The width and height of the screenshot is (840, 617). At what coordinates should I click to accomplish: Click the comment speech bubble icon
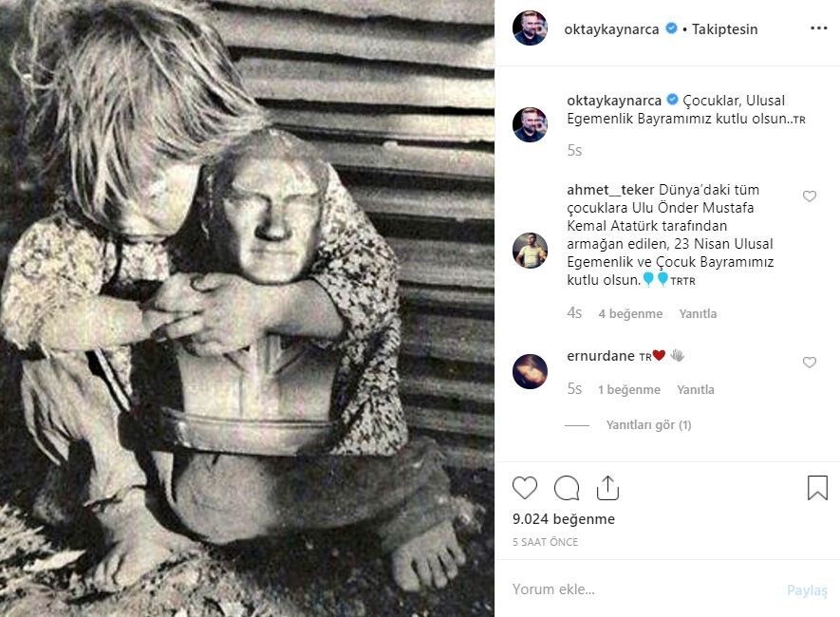pos(567,488)
